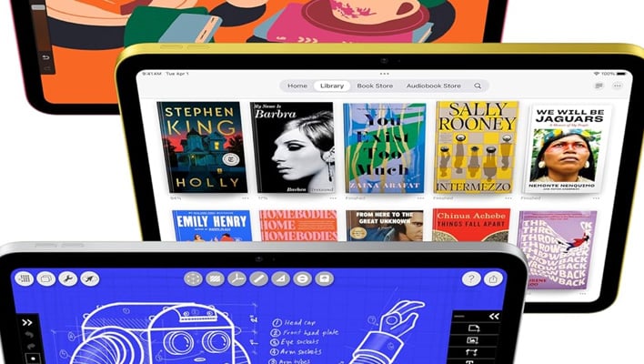Image resolution: width=644 pixels, height=364 pixels.
Task: Choose the compass drawing tool
Action: [236, 278]
